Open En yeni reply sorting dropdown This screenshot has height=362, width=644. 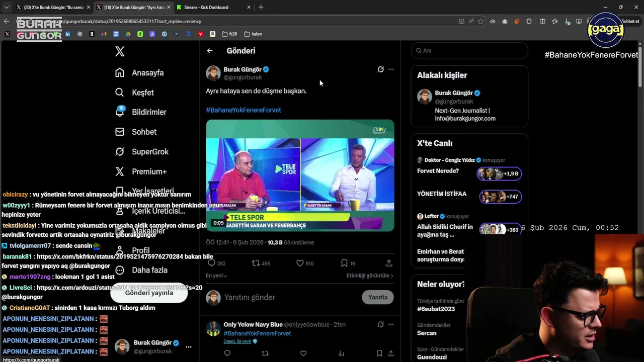[216, 276]
